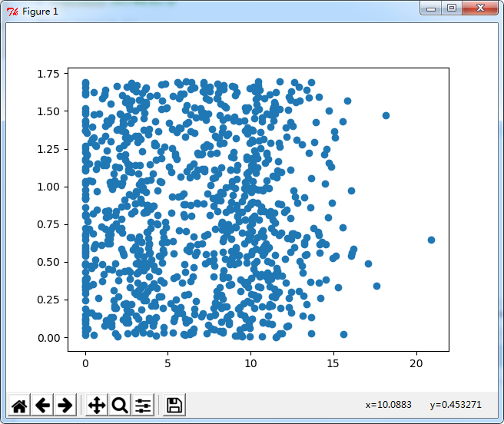The width and height of the screenshot is (504, 424).
Task: Minimize the Figure 1 window
Action: coord(431,8)
